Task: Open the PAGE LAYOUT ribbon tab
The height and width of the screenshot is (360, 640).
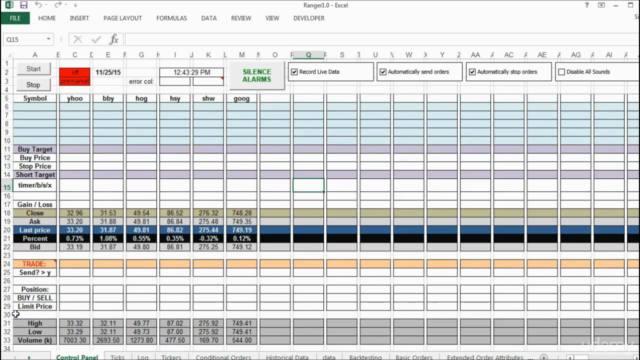Action: tap(122, 18)
